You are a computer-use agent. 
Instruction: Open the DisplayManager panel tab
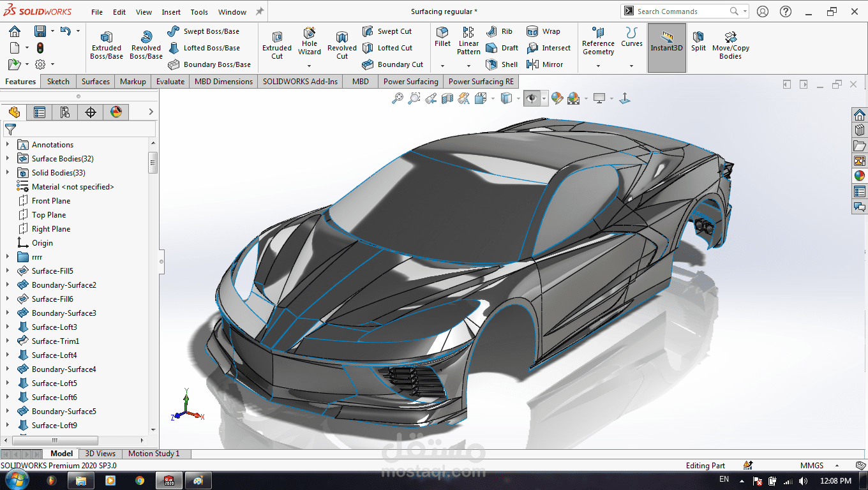point(116,112)
